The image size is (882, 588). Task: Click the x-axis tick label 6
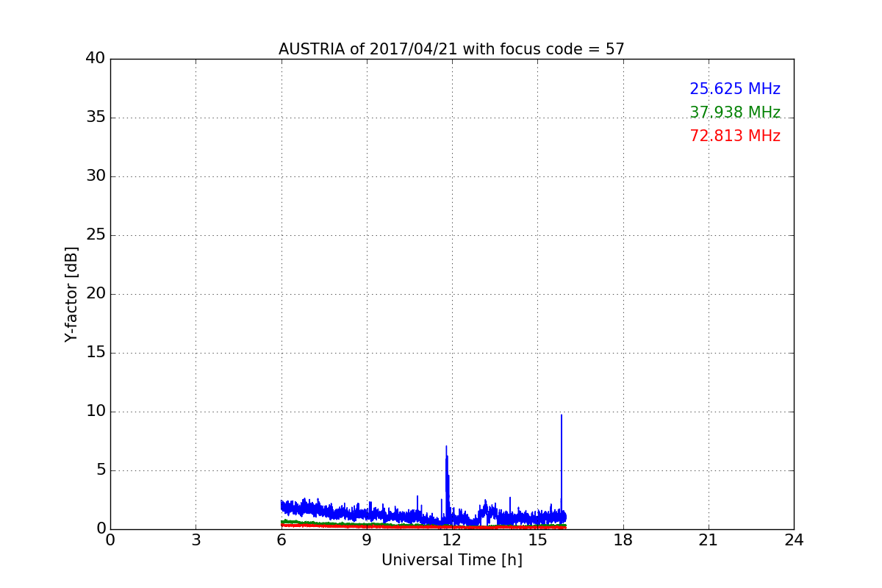[x=281, y=540]
